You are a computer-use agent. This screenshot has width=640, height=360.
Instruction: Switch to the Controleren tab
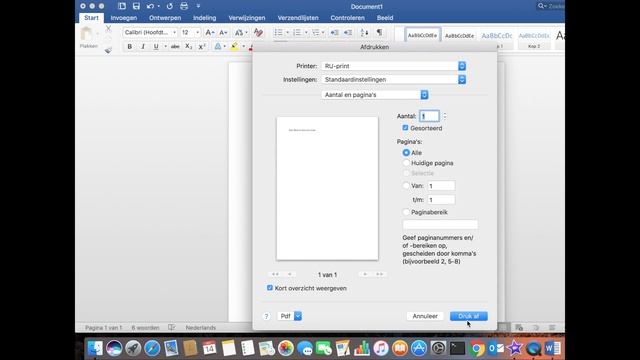click(x=347, y=18)
